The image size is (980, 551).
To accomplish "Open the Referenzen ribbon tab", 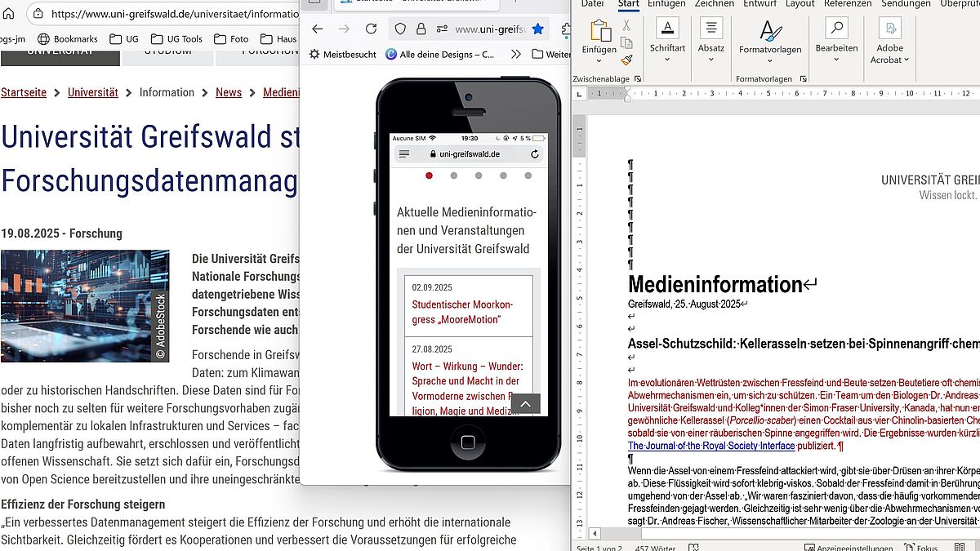I will point(848,4).
